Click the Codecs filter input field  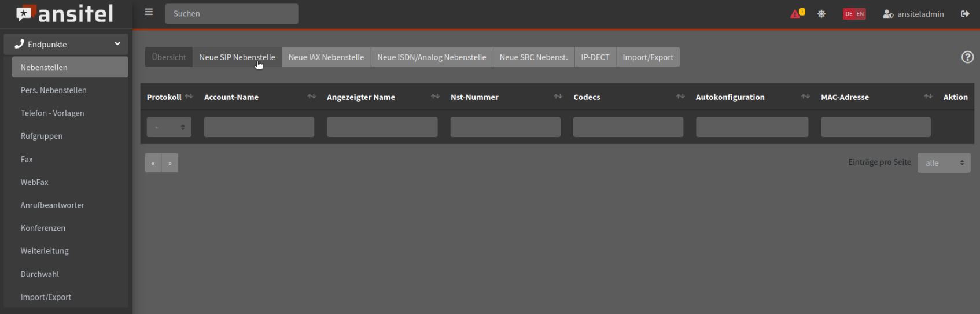(628, 127)
